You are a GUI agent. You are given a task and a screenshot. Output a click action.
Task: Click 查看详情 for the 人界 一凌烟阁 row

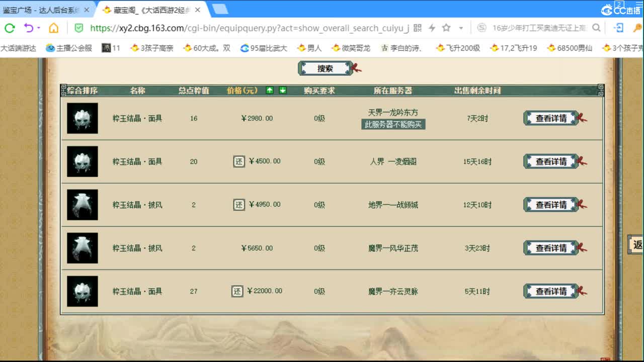pyautogui.click(x=551, y=161)
